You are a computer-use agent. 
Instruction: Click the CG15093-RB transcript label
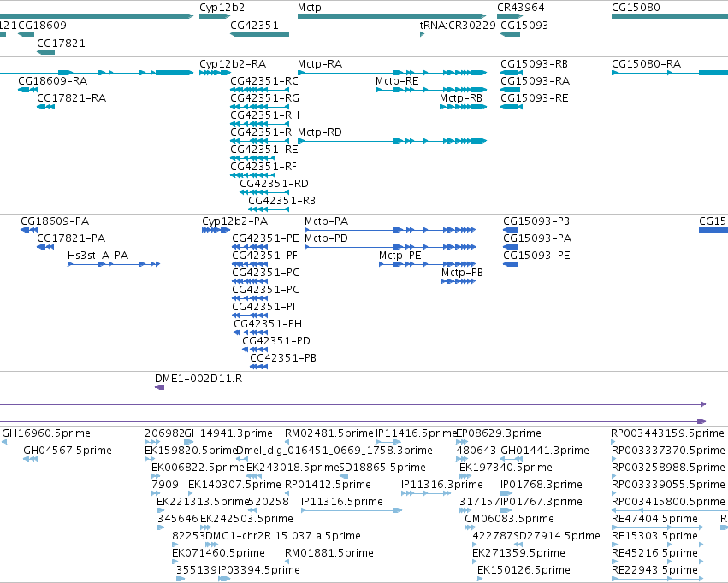pyautogui.click(x=534, y=64)
